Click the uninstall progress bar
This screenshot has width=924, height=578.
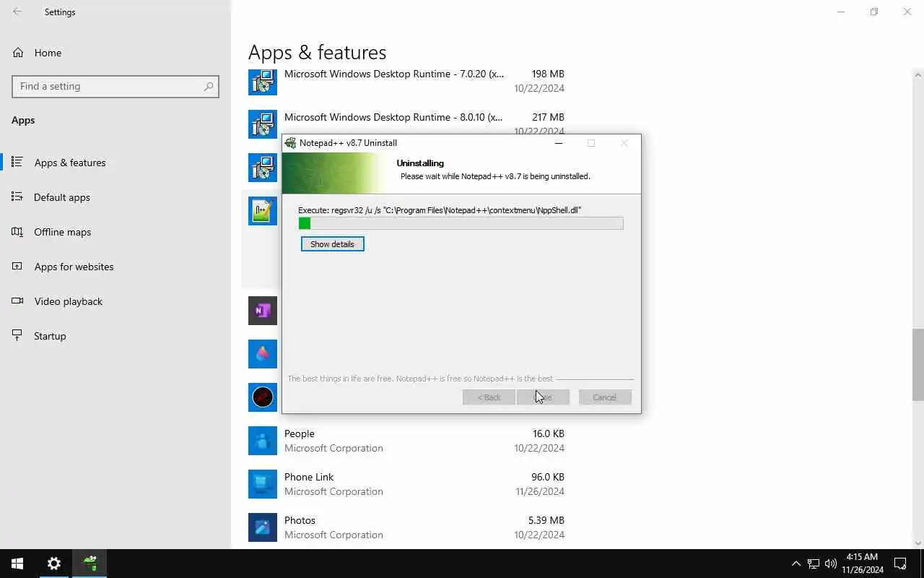click(x=461, y=224)
